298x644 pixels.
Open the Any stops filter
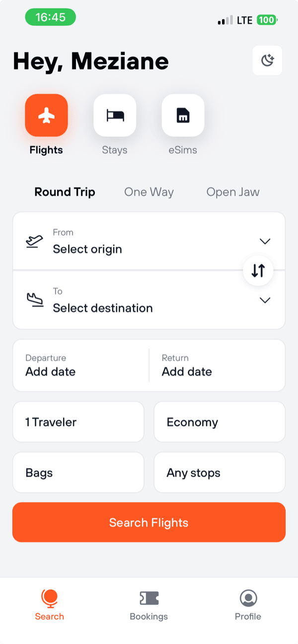tap(220, 473)
